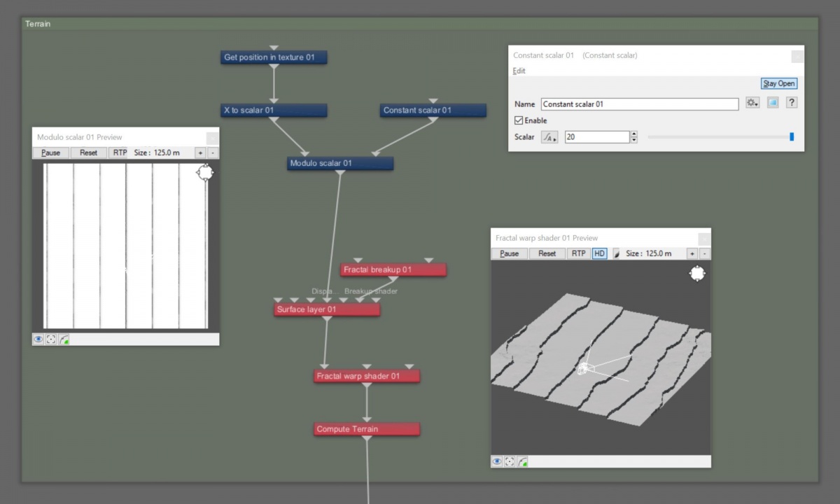
Task: Click the green curve icon in Modulo scalar preview
Action: click(x=64, y=339)
